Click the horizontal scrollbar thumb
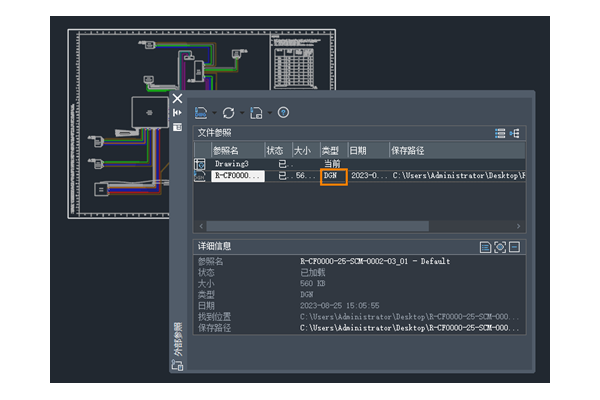Screen dimensions: 600x400 (318, 226)
